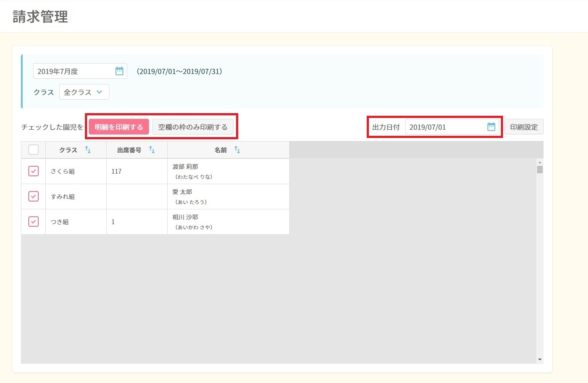
Task: Uncheck the つき組 相川 沙耶 row checkbox
Action: pyautogui.click(x=34, y=222)
